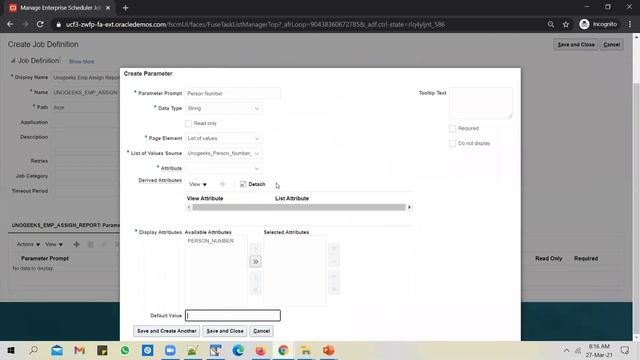Show hidden system tray icons

coord(566,351)
